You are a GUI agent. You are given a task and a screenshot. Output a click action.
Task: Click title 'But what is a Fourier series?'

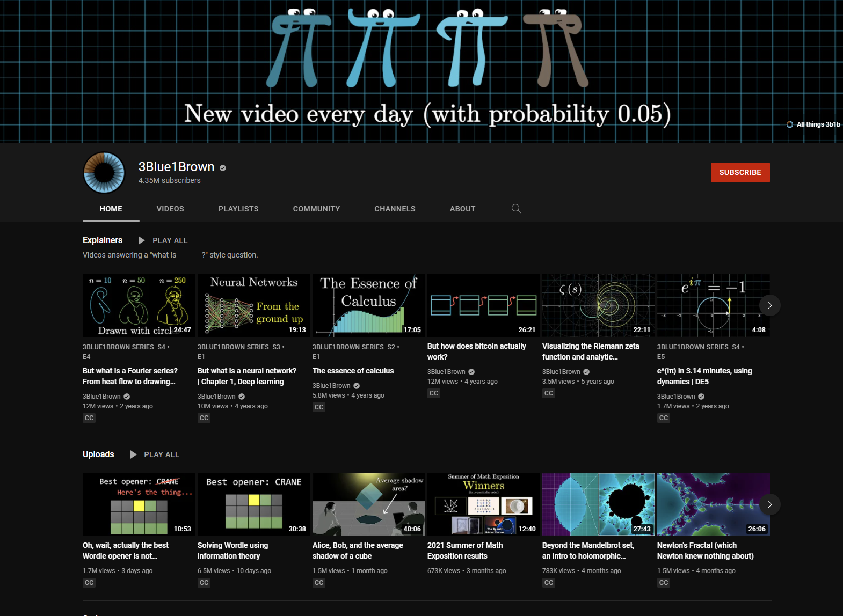point(130,376)
